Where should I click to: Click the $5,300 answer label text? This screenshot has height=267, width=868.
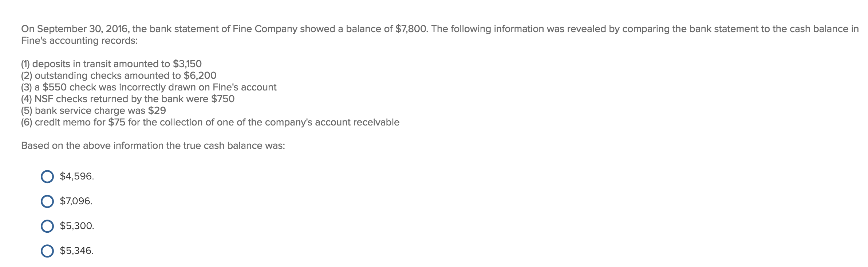pyautogui.click(x=76, y=227)
